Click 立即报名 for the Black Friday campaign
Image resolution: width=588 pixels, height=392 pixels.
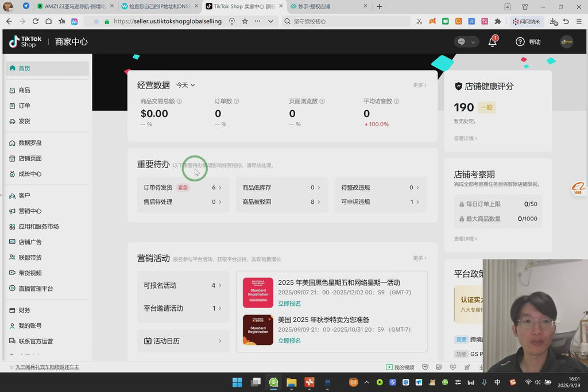pos(289,304)
